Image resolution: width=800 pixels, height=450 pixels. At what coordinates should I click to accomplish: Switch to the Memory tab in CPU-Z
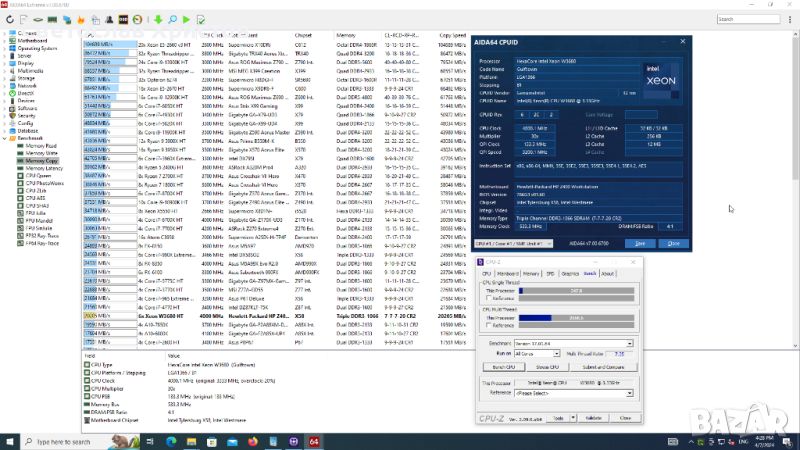point(532,273)
